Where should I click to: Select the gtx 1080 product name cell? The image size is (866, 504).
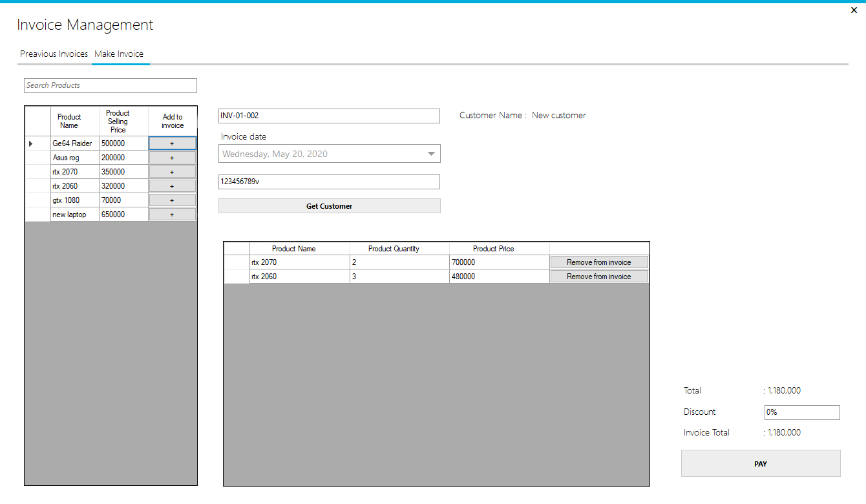tap(75, 200)
